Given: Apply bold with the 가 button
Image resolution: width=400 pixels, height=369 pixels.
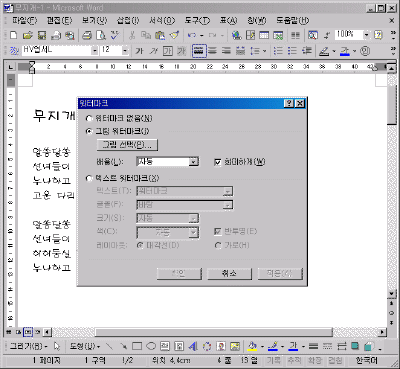Looking at the screenshot, I should pyautogui.click(x=139, y=51).
